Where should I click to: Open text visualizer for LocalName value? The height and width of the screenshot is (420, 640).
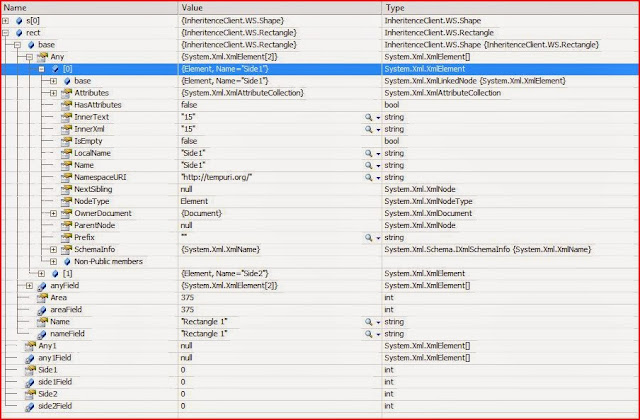(369, 153)
